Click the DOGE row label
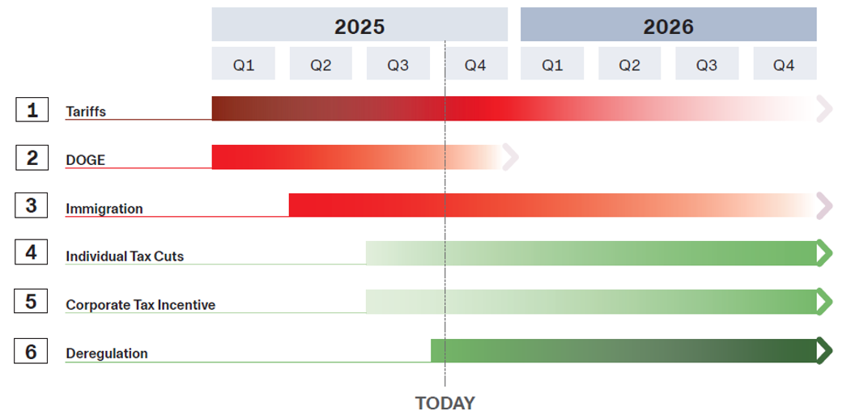Screen dimensions: 868x419 click(86, 160)
